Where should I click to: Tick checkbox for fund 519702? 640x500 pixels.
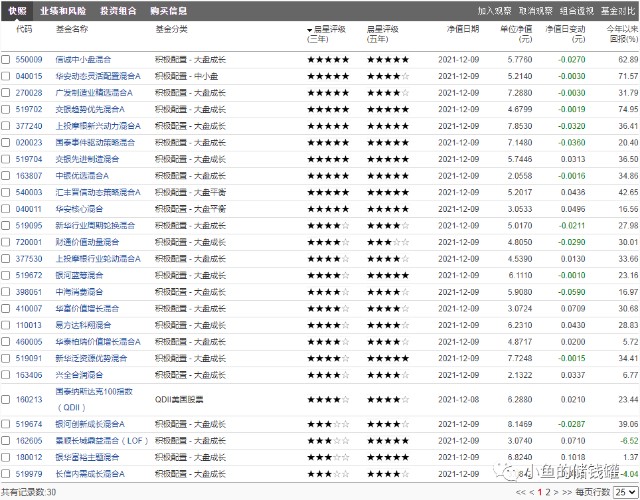[x=5, y=109]
